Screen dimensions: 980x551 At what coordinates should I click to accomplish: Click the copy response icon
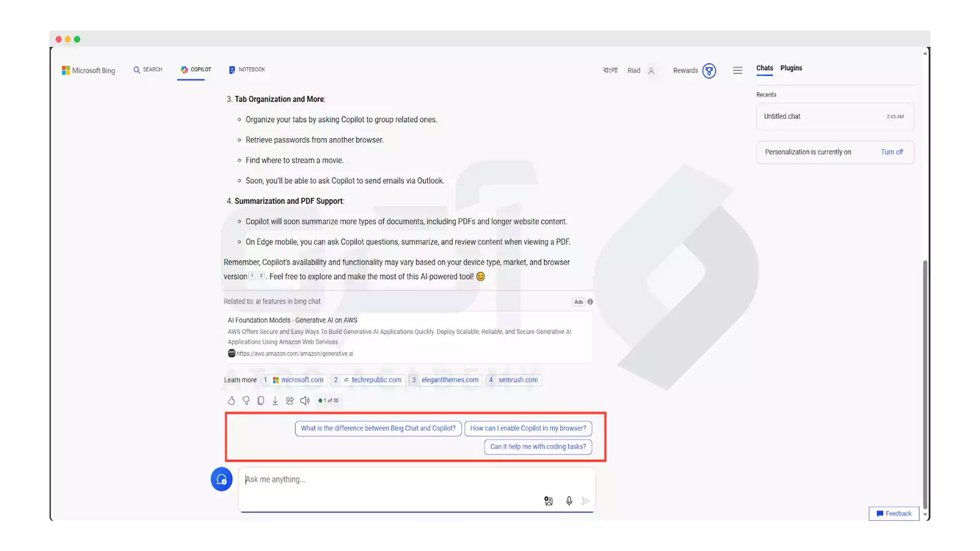pos(260,400)
